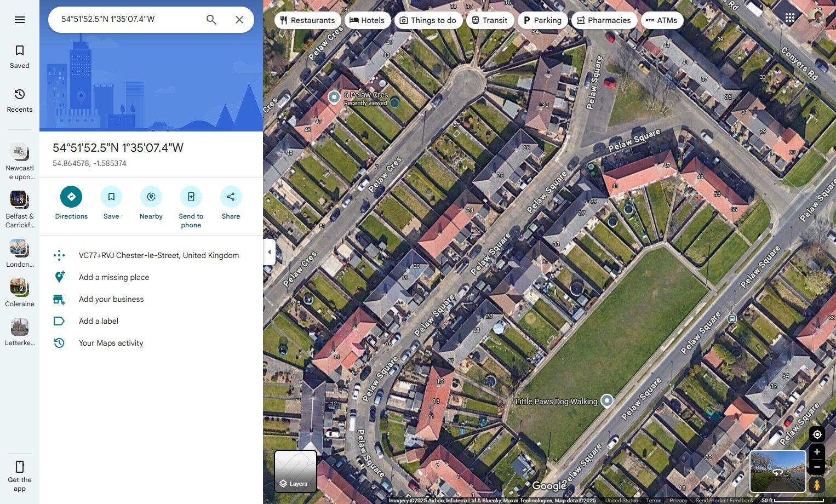Open the Layers map type switcher
The image size is (836, 504).
tap(295, 471)
